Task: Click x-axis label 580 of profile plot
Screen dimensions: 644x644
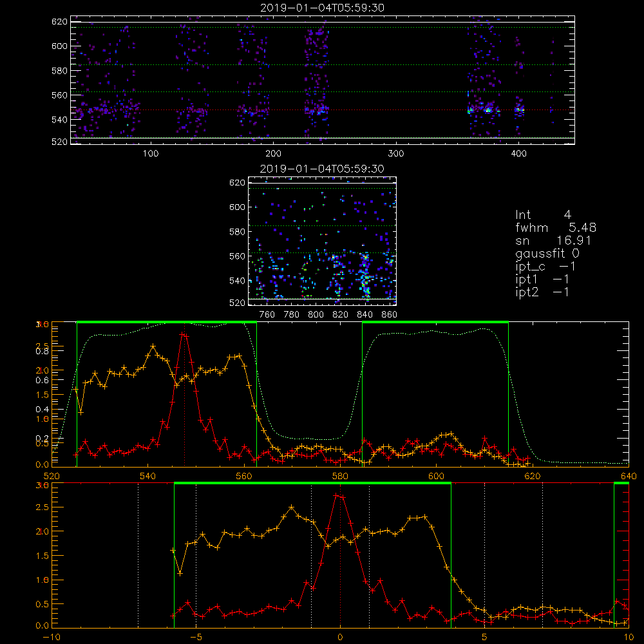Action: point(340,476)
